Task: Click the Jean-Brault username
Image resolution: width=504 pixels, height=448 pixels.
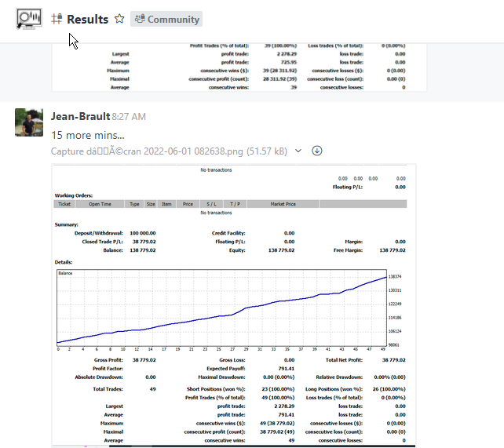Action: (x=79, y=117)
